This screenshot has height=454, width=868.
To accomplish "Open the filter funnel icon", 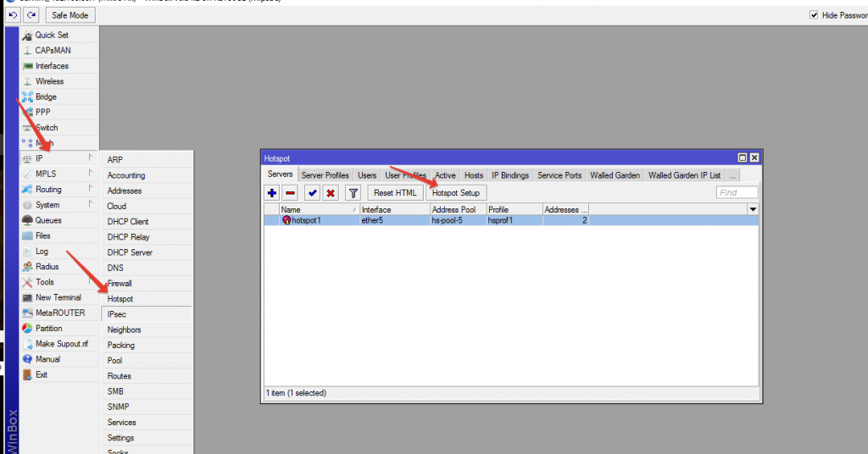I will tap(353, 193).
